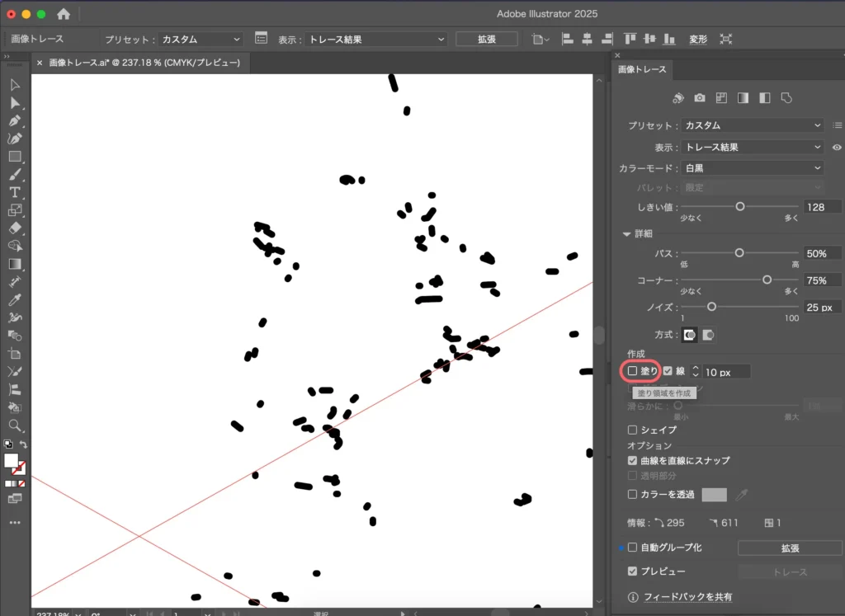Screen dimensions: 845x616
Task: Click the Auto-Color preset icon in trace panel
Action: click(678, 98)
